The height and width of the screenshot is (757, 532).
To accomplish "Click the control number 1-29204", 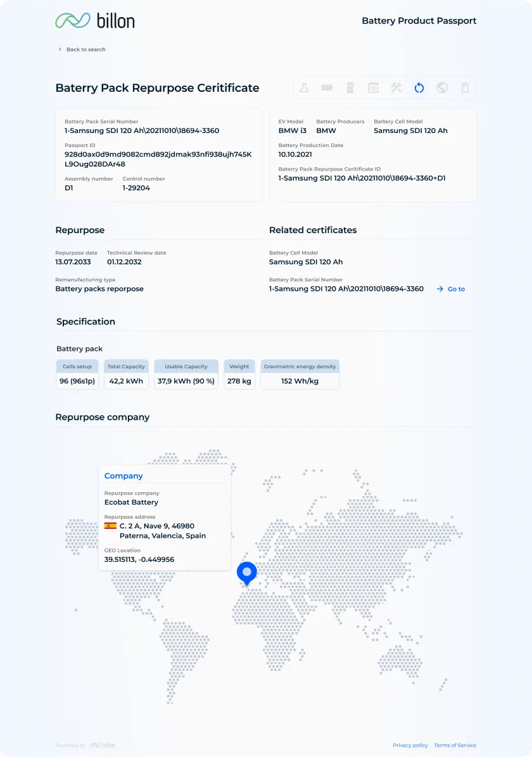I will tap(136, 188).
